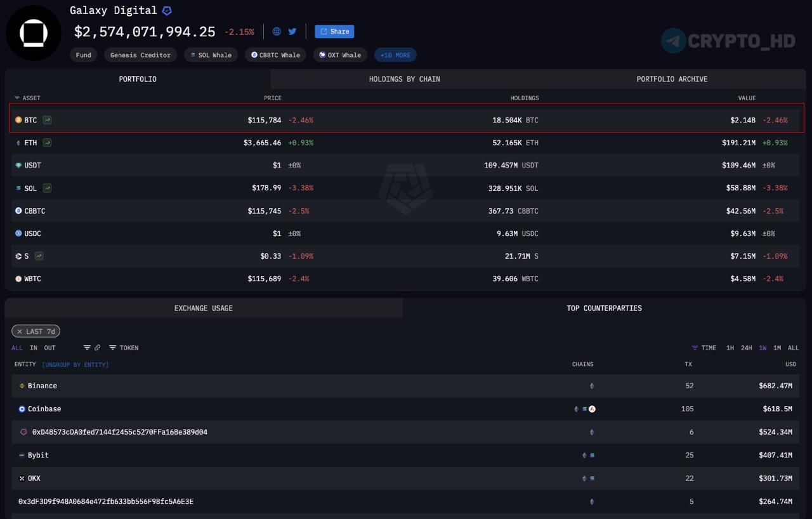Click the filter icon beside the link icon
Screen dimensions: 812x519
(x=87, y=348)
